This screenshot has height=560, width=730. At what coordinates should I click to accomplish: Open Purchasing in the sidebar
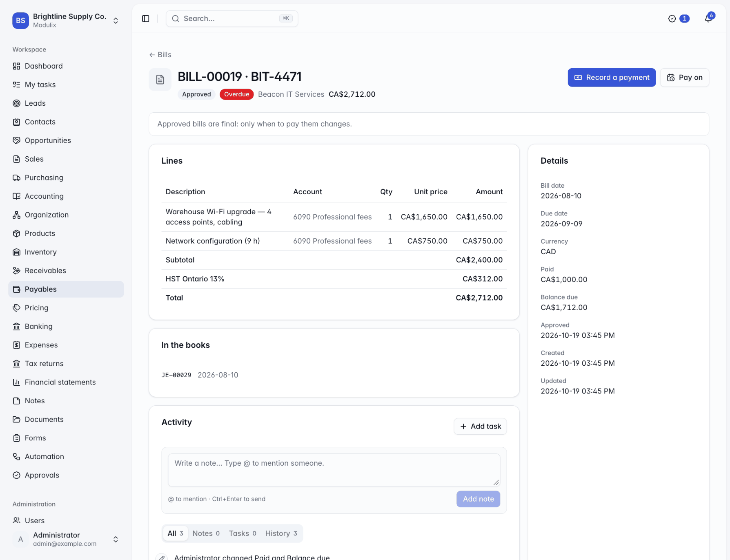pos(66,178)
